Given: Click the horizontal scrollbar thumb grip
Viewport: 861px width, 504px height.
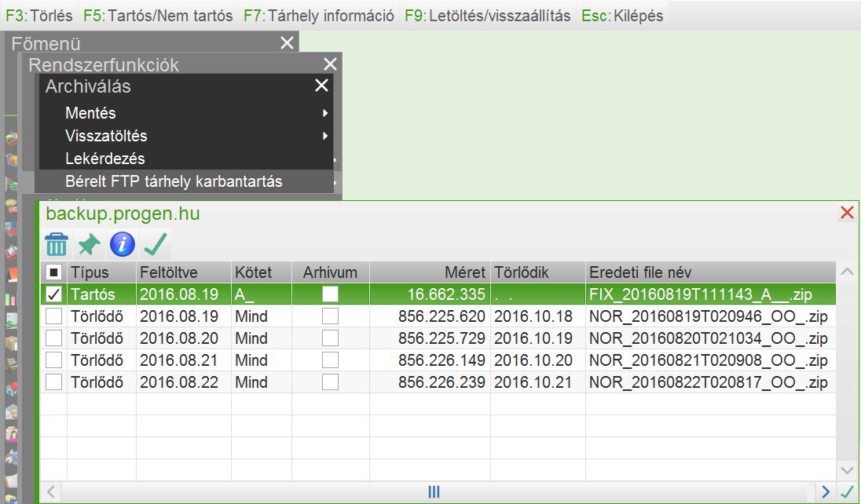Looking at the screenshot, I should click(x=434, y=491).
